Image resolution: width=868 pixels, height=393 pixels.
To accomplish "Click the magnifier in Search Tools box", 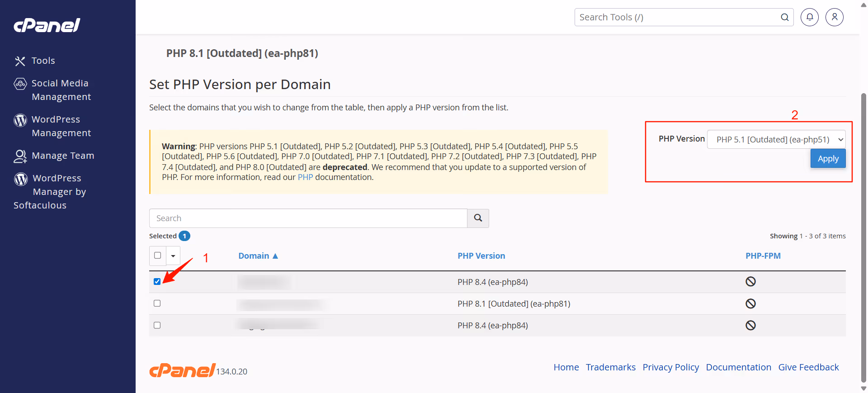I will click(785, 17).
